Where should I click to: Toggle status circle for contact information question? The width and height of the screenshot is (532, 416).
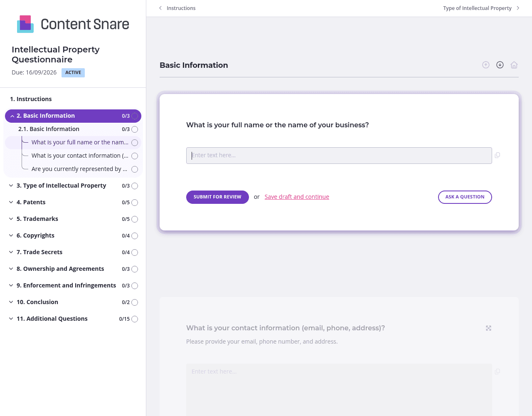click(135, 156)
